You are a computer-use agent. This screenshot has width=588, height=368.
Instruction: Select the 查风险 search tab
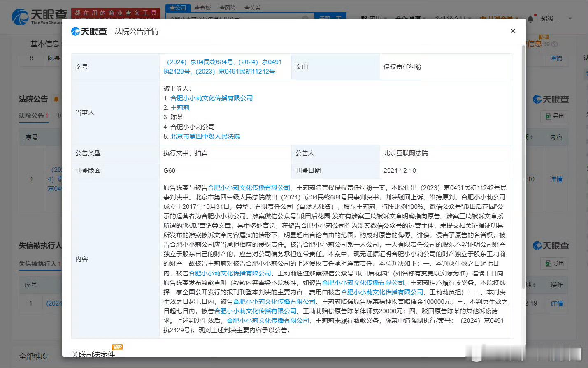click(x=228, y=8)
